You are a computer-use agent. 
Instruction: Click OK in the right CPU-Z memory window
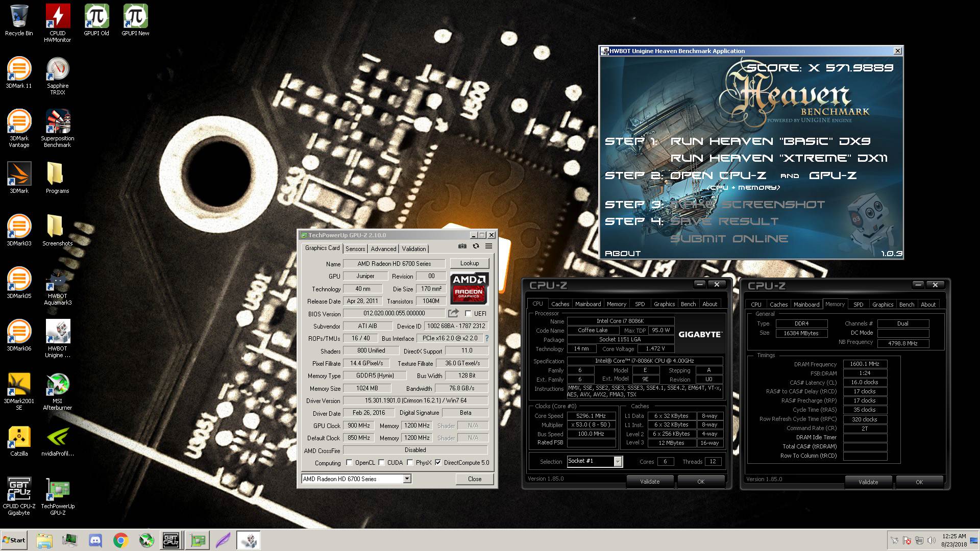coord(919,482)
